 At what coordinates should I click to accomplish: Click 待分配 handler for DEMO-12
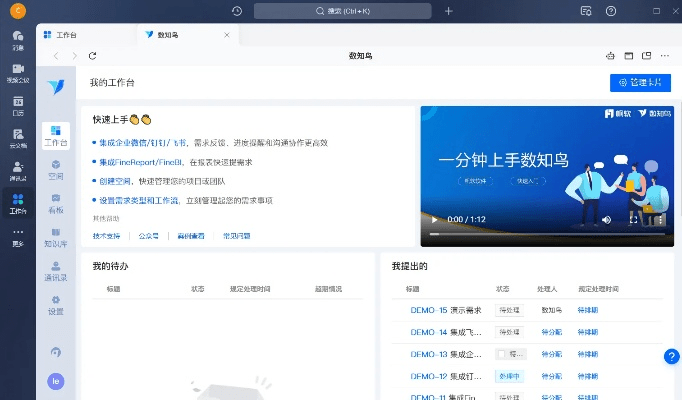552,376
